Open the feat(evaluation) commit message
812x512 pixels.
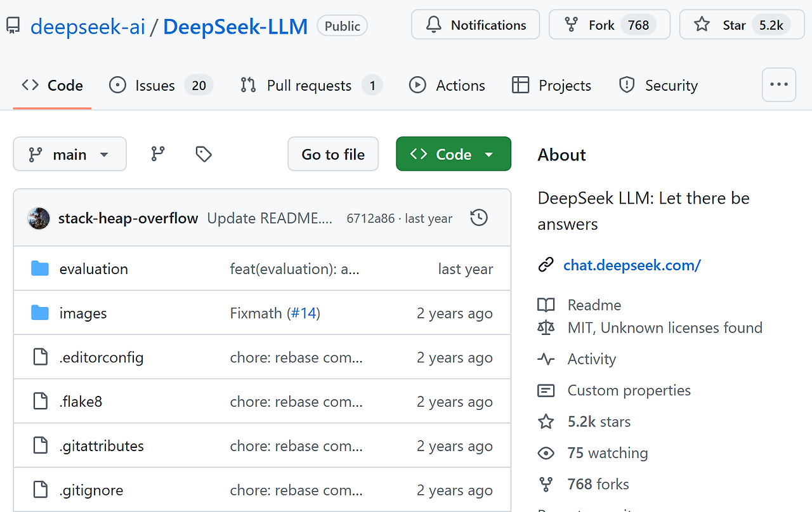click(x=295, y=269)
